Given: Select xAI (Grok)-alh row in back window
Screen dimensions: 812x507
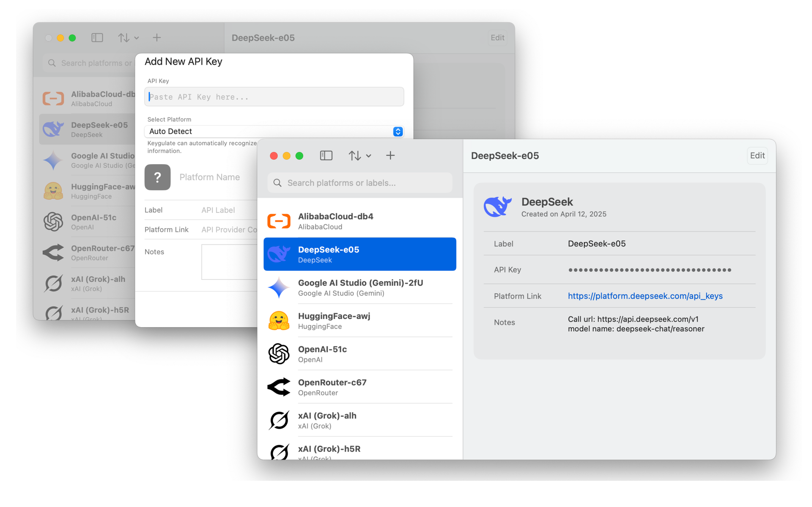Looking at the screenshot, I should coord(88,284).
